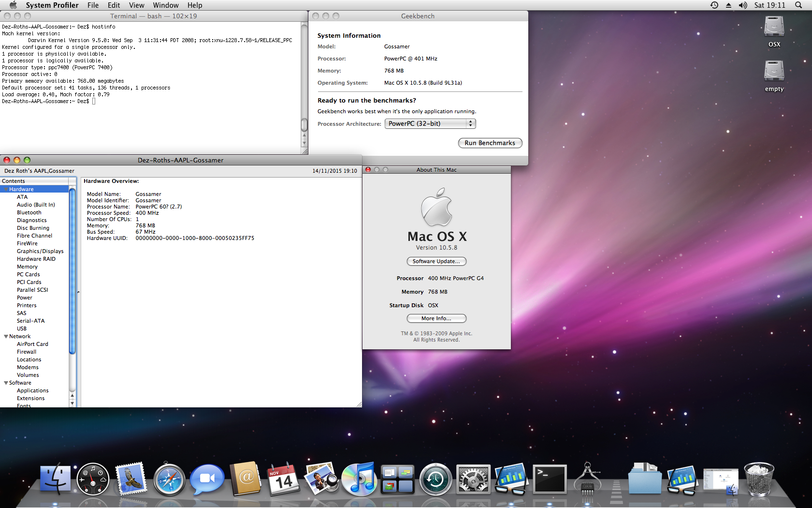Open the Apple menu
Image resolution: width=812 pixels, height=508 pixels.
pos(13,5)
